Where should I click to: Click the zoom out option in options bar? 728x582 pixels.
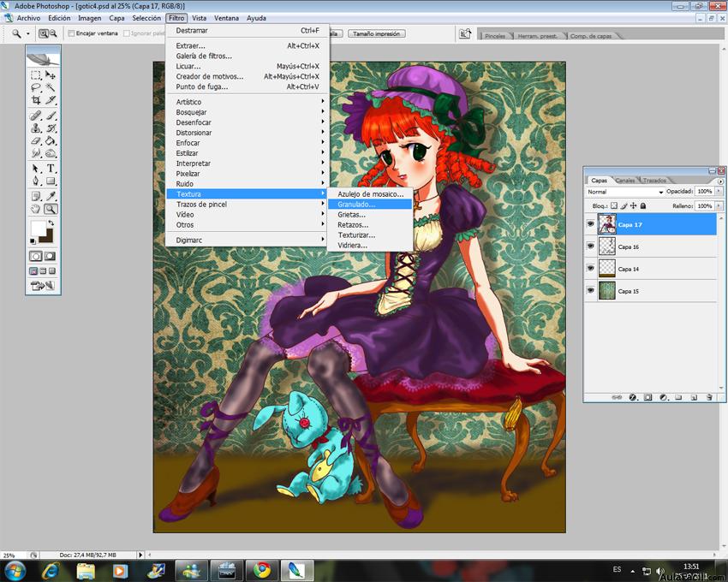tap(53, 33)
